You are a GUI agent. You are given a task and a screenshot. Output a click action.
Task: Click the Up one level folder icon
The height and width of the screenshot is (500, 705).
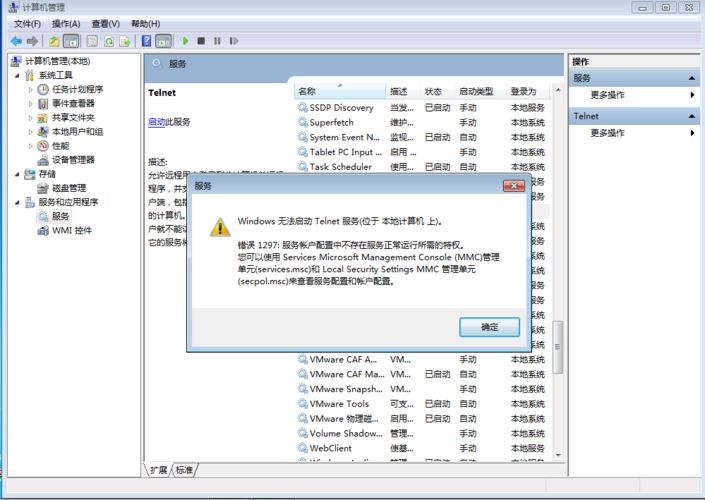point(54,41)
